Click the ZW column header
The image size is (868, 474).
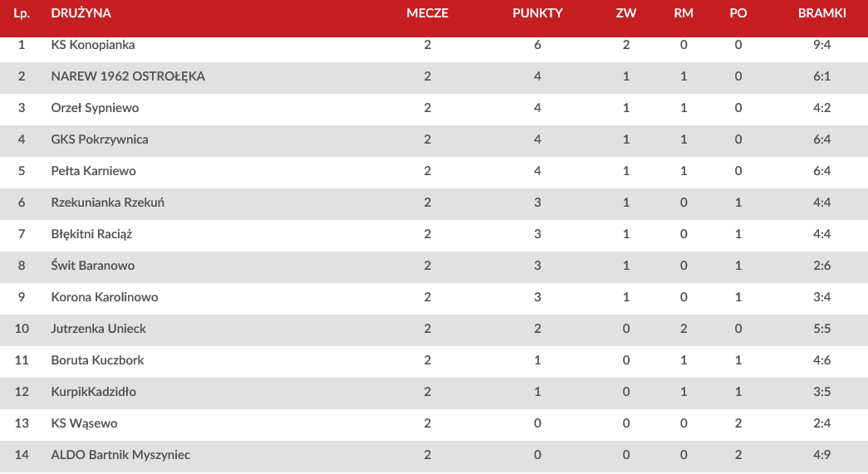coord(625,13)
